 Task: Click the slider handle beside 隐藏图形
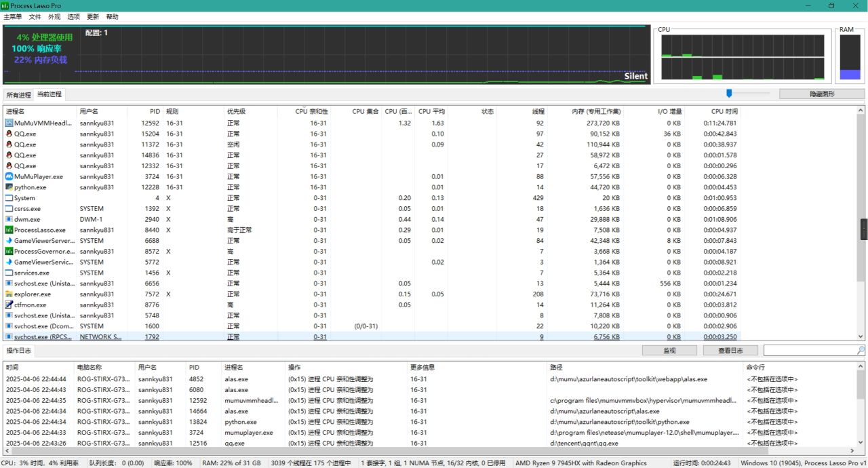[x=729, y=94]
